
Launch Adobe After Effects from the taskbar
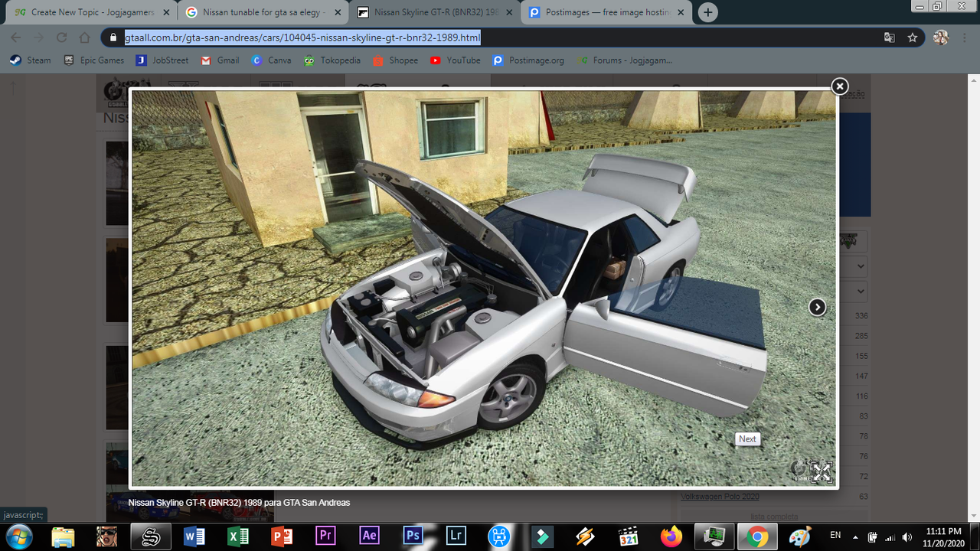coord(369,536)
